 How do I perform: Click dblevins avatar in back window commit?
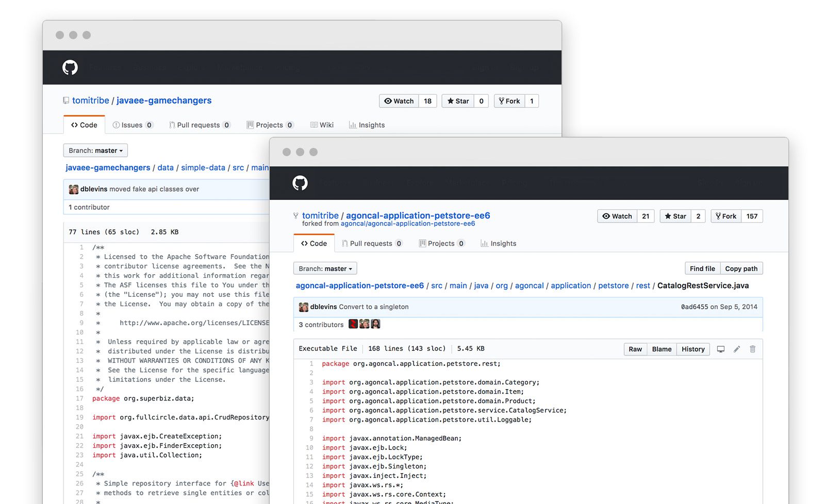coord(74,189)
